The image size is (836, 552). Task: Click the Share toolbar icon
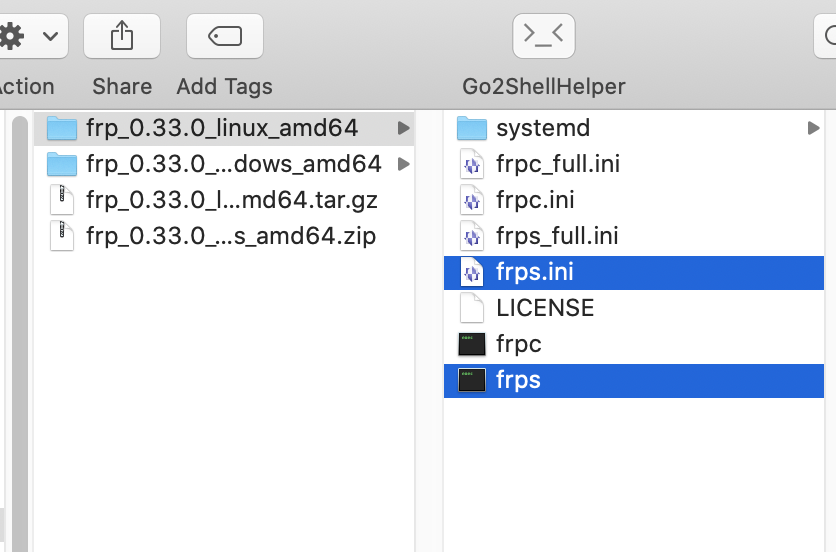(121, 37)
